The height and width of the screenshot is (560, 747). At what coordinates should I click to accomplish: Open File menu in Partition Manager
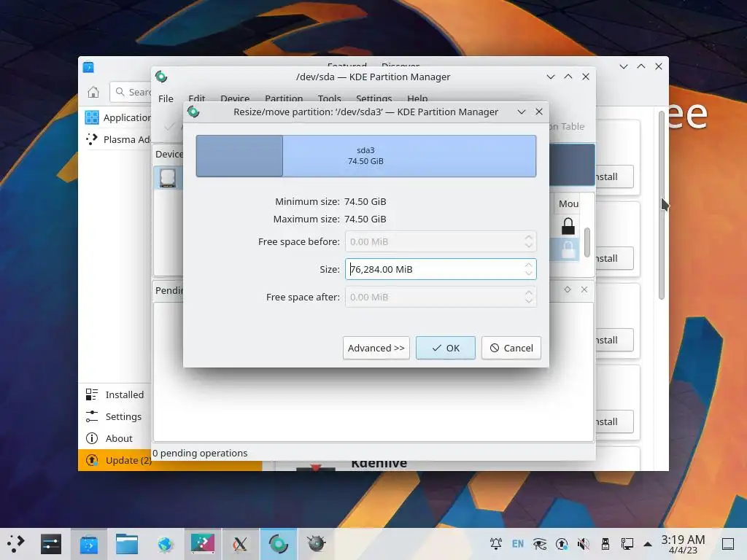pyautogui.click(x=166, y=98)
